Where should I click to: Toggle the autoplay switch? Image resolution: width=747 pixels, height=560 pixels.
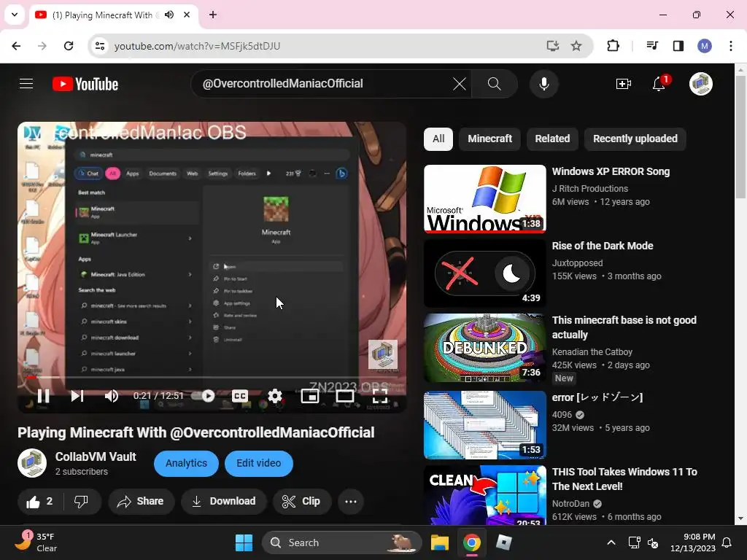[203, 396]
